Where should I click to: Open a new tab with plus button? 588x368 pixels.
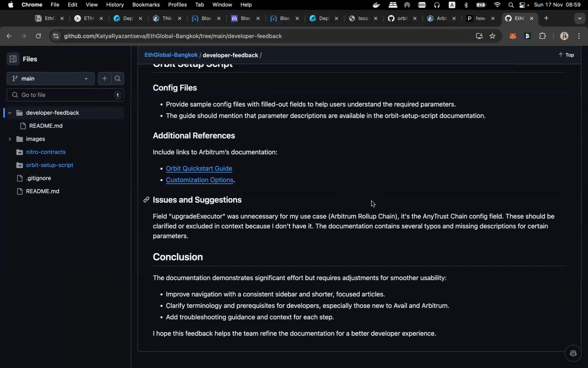pos(546,18)
